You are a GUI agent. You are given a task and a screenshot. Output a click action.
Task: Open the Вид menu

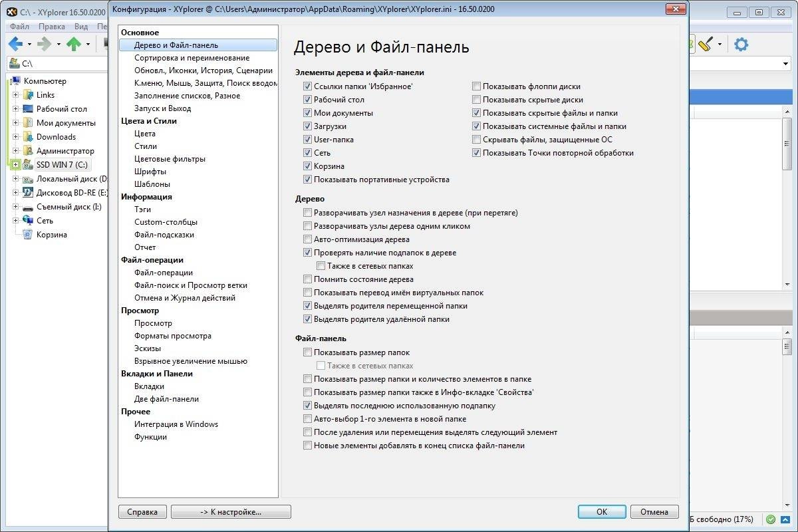[x=80, y=27]
